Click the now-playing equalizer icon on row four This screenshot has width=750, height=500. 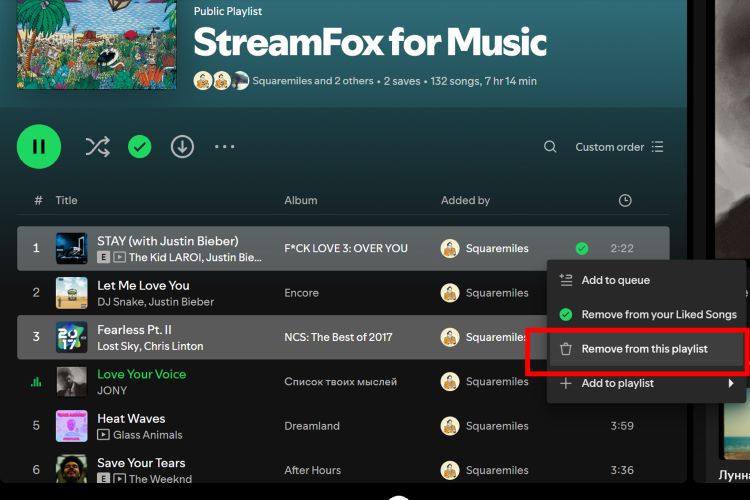[36, 382]
